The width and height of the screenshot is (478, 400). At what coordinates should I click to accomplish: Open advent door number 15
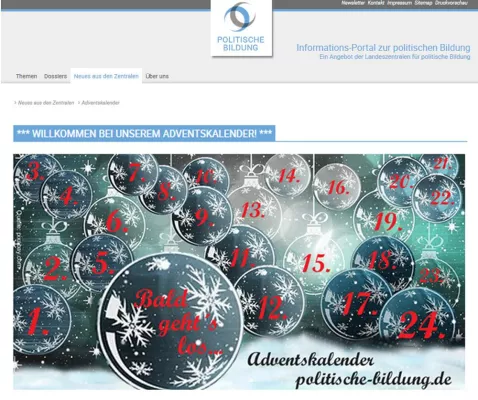click(315, 263)
